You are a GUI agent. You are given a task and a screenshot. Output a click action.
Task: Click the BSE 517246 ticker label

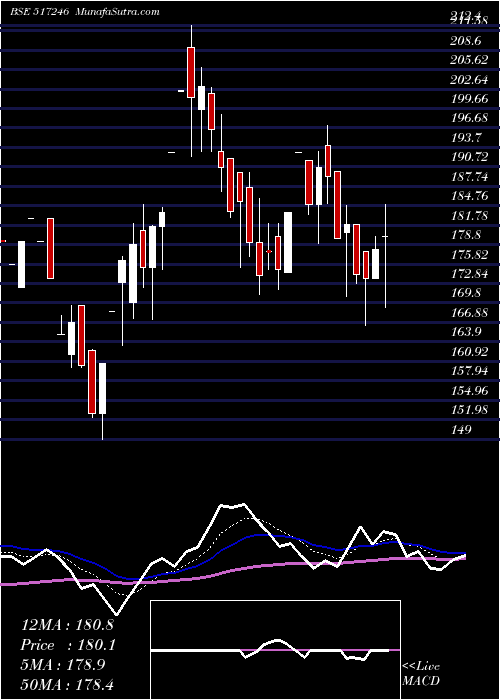[39, 12]
